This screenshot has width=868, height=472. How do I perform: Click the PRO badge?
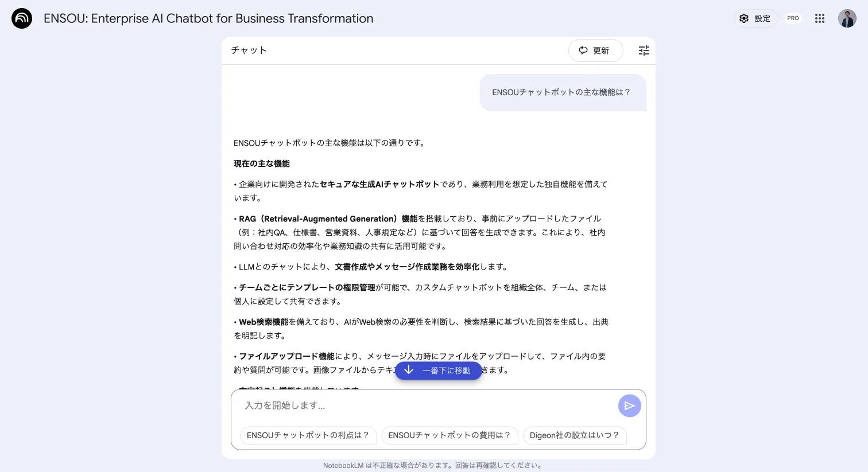coord(793,18)
